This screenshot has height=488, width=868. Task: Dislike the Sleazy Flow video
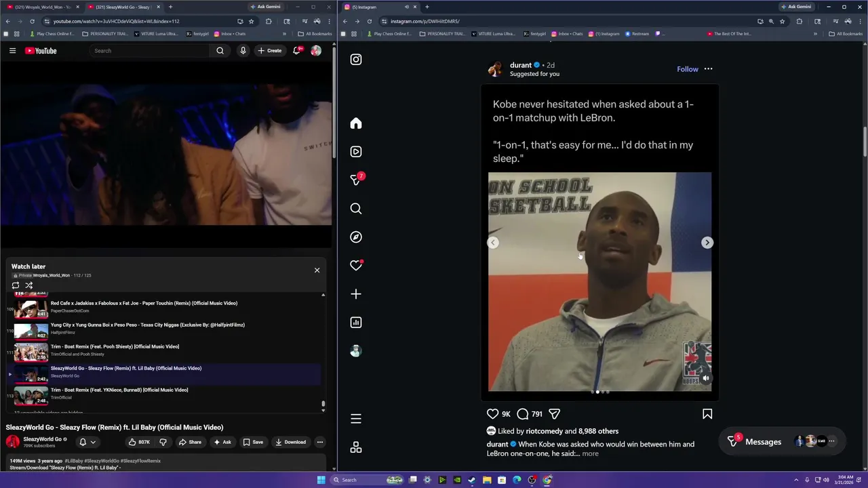[x=163, y=442]
